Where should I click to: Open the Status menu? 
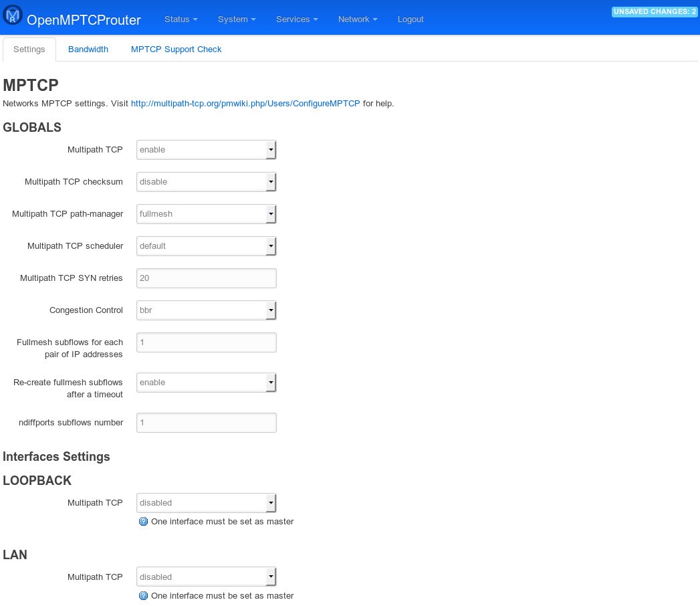point(181,19)
